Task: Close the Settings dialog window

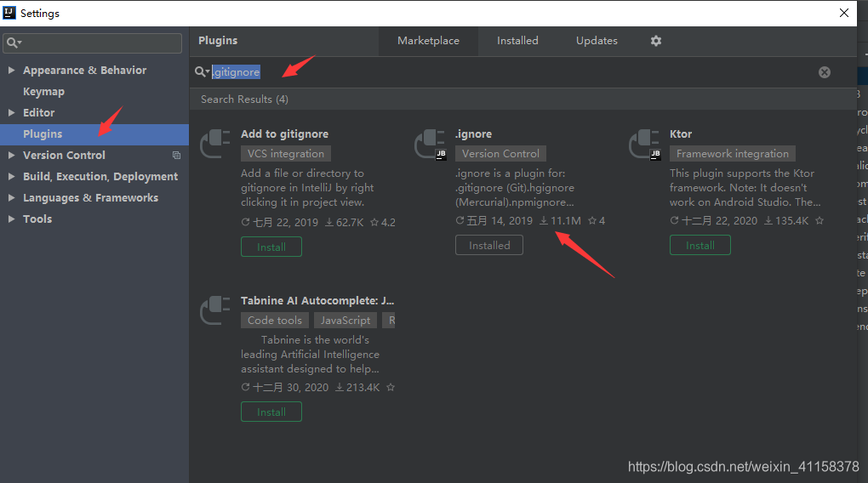Action: (843, 13)
